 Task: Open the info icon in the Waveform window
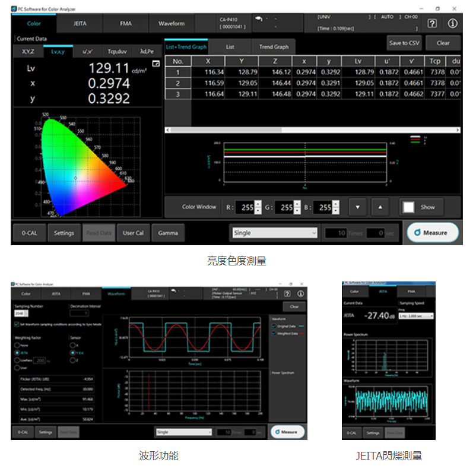click(300, 294)
